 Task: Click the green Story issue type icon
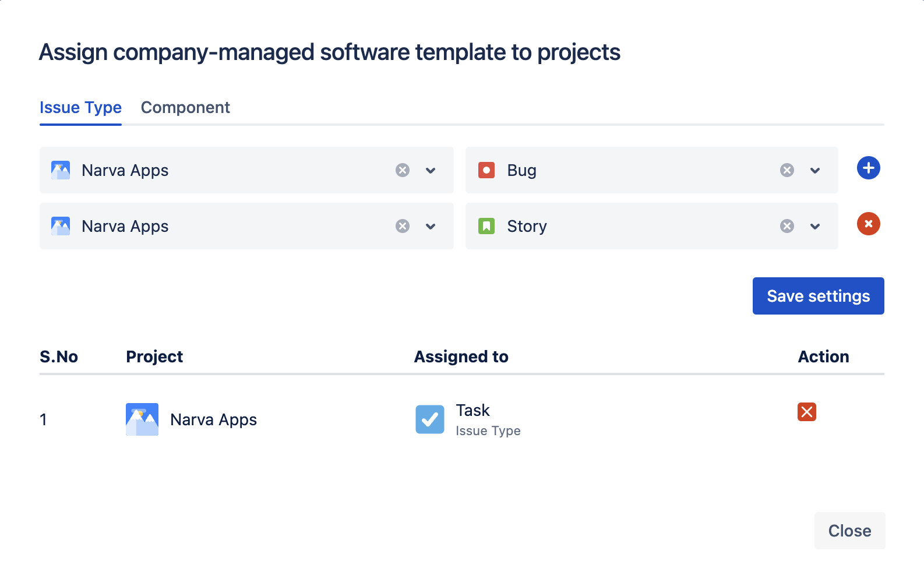pos(486,226)
